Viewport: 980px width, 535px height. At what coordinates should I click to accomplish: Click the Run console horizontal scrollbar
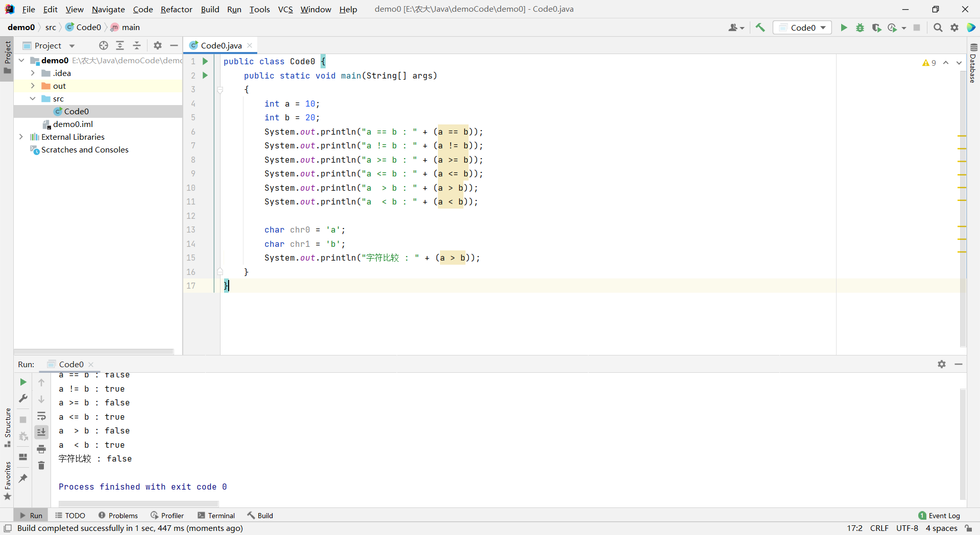tap(138, 503)
